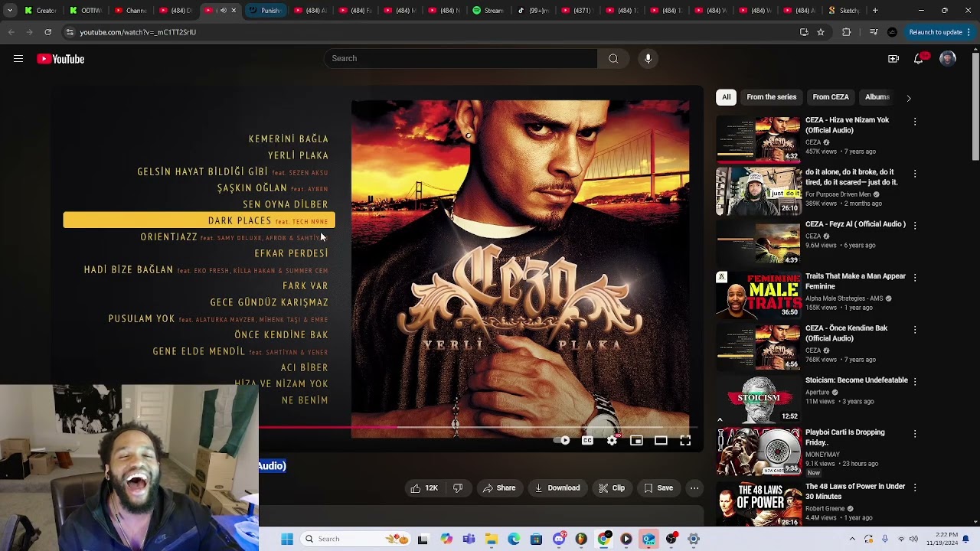The height and width of the screenshot is (551, 980).
Task: Show hidden system tray icons
Action: click(852, 539)
